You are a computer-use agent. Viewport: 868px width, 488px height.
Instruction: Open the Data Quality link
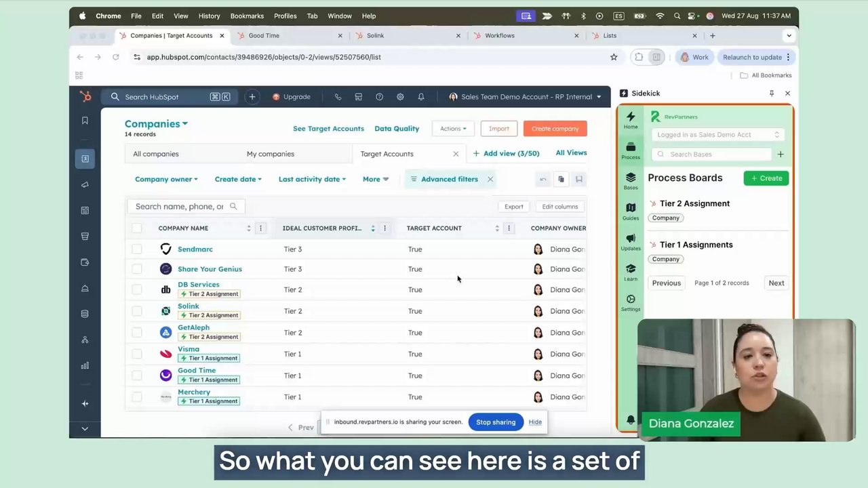point(397,129)
